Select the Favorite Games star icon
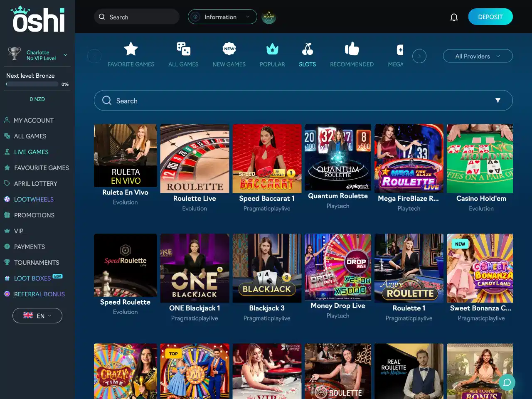The image size is (532, 399). coord(131,49)
